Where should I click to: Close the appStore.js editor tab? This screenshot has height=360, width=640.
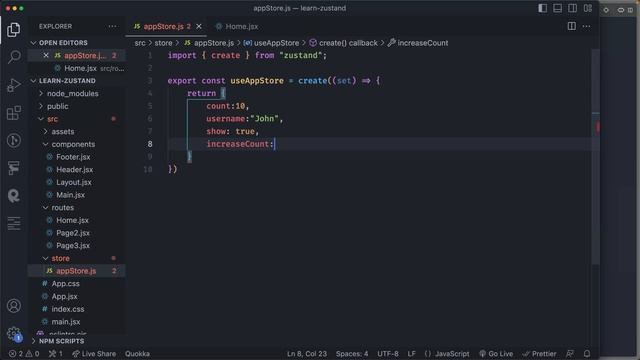199,27
